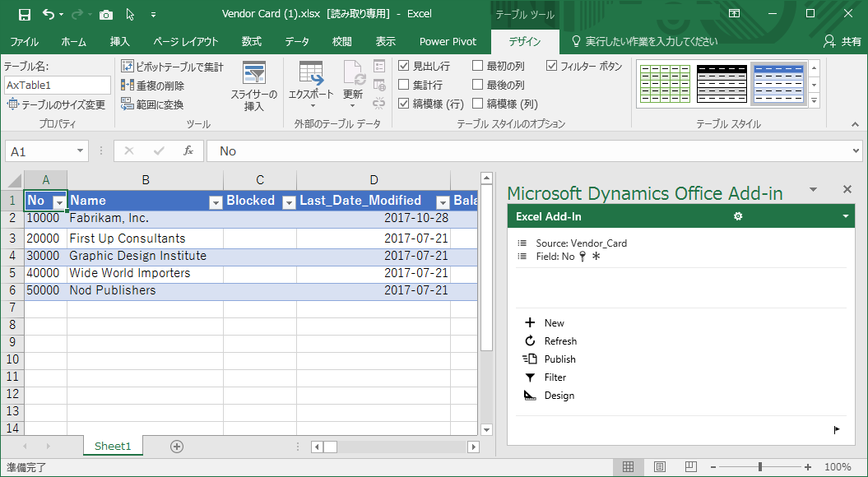Switch to the Formulas (数式) tab
This screenshot has height=477, width=868.
tap(251, 41)
